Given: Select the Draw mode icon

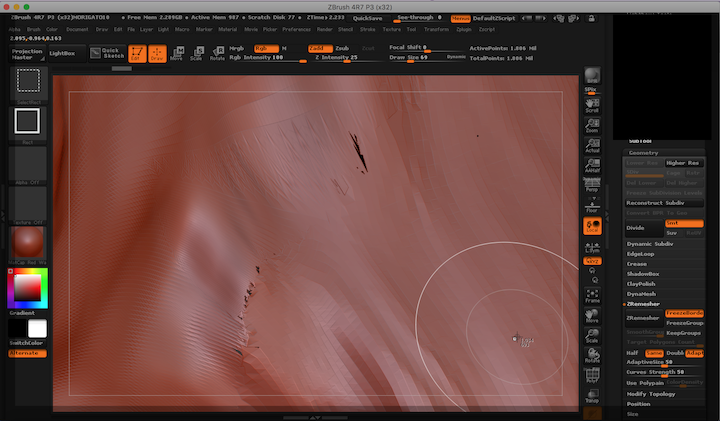Looking at the screenshot, I should click(x=157, y=53).
